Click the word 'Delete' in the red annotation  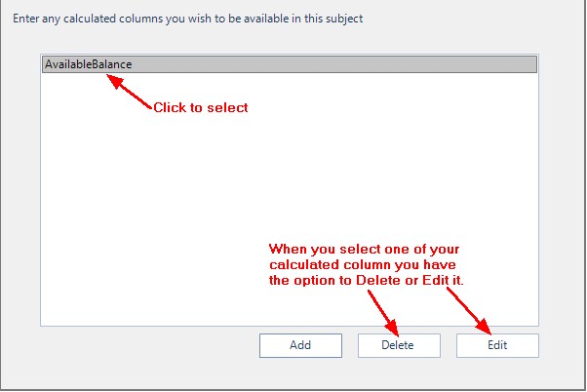pos(377,280)
